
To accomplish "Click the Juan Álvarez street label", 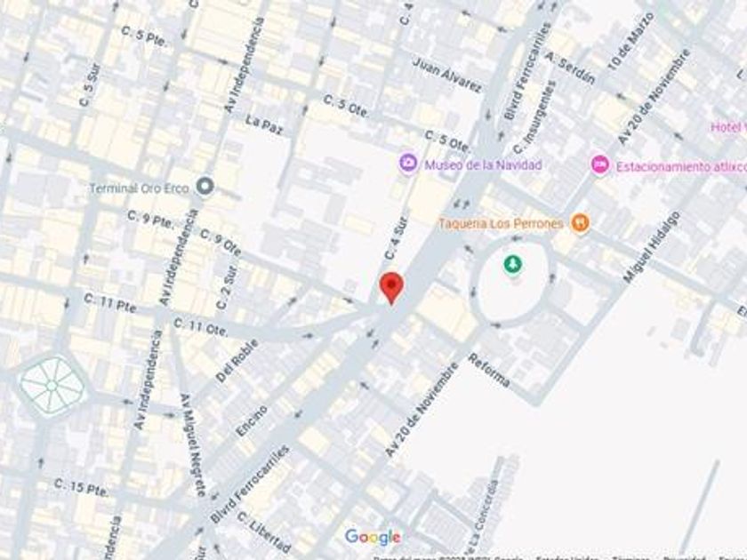I will (446, 75).
